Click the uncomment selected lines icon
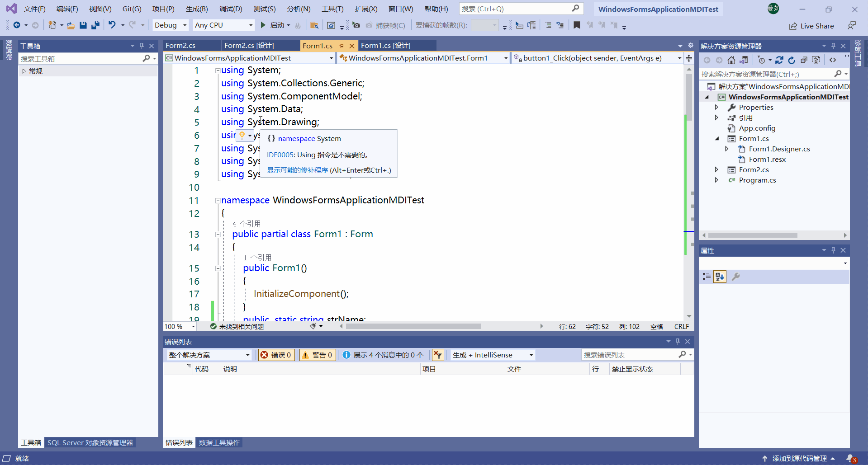This screenshot has width=868, height=465. (560, 25)
